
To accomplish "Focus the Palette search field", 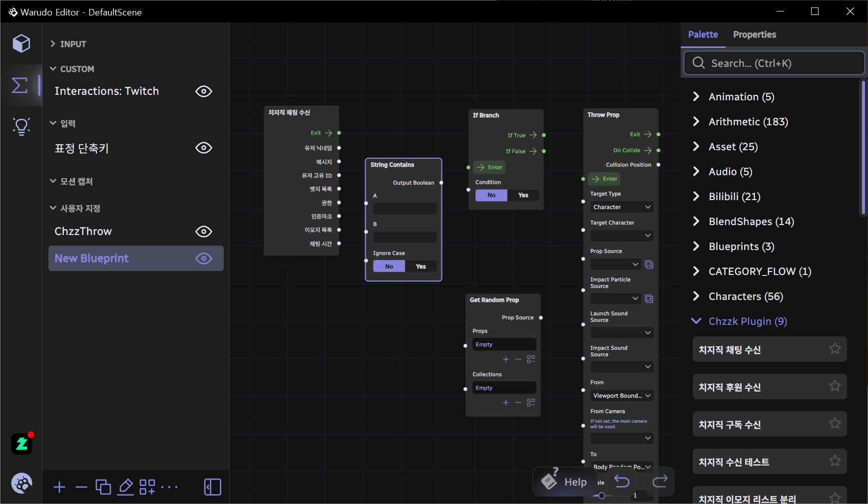I will click(774, 63).
